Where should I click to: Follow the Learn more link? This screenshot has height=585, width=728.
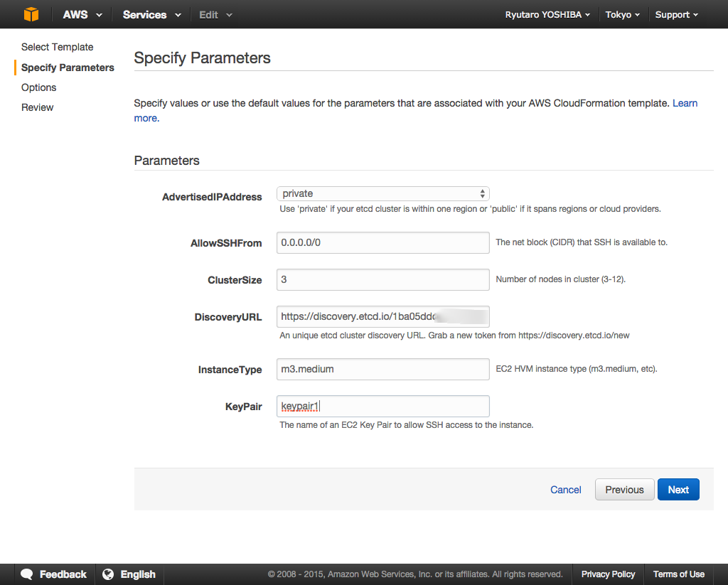pos(685,103)
